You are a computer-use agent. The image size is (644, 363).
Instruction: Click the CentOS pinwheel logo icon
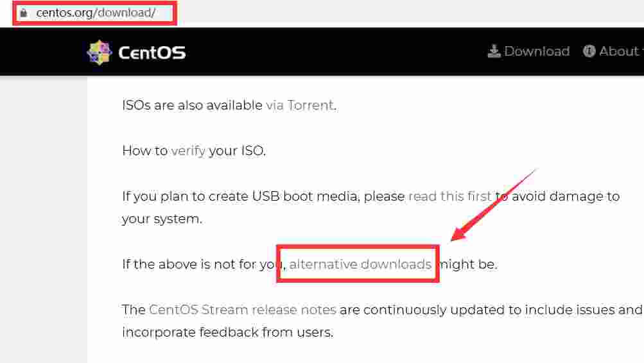point(100,53)
